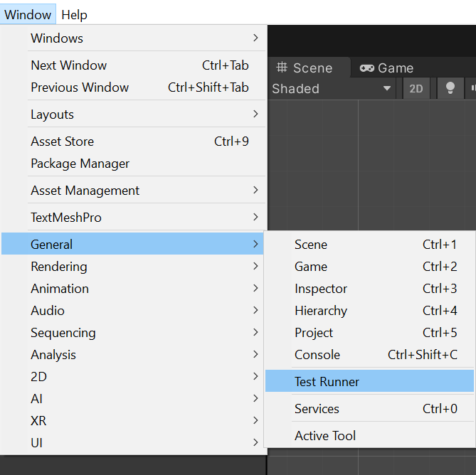Viewport: 476px width, 475px height.
Task: Toggle the 2D view mode button
Action: [416, 89]
